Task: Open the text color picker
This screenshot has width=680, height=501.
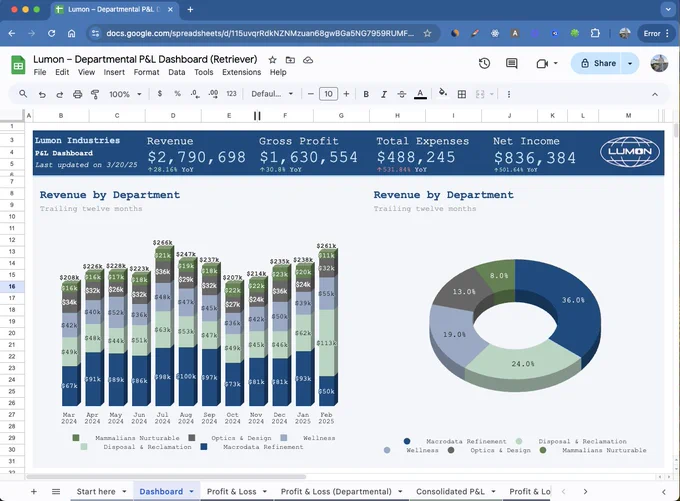Action: [420, 94]
